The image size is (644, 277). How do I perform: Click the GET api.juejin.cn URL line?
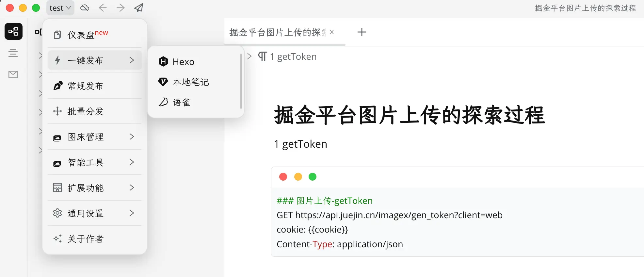pos(390,215)
